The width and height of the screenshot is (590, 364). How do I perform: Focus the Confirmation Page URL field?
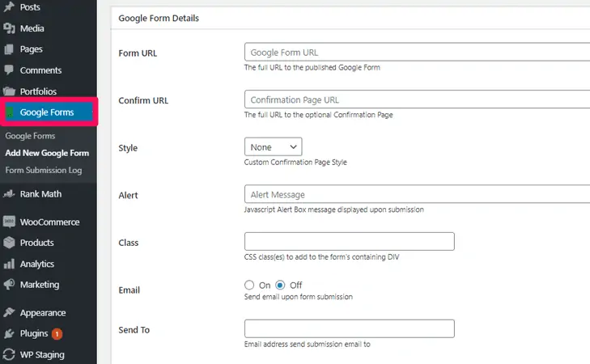[x=417, y=99]
